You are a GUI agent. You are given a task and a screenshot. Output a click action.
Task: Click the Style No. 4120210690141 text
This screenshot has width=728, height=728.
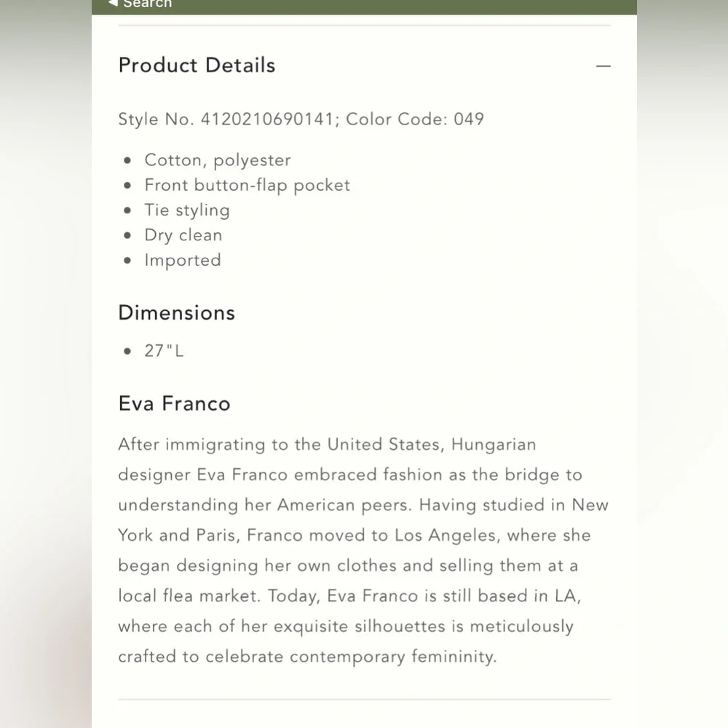click(226, 119)
